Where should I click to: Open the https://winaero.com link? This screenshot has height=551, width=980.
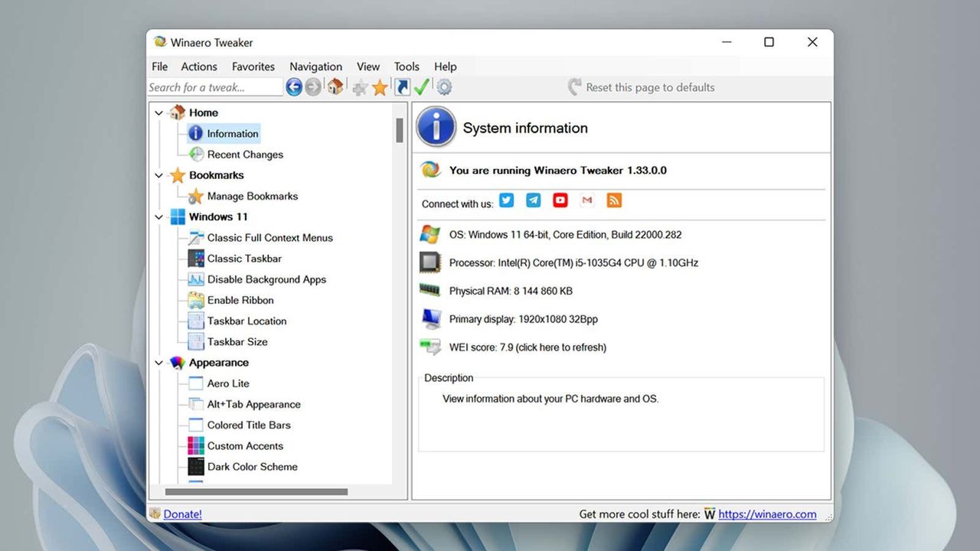(x=767, y=514)
